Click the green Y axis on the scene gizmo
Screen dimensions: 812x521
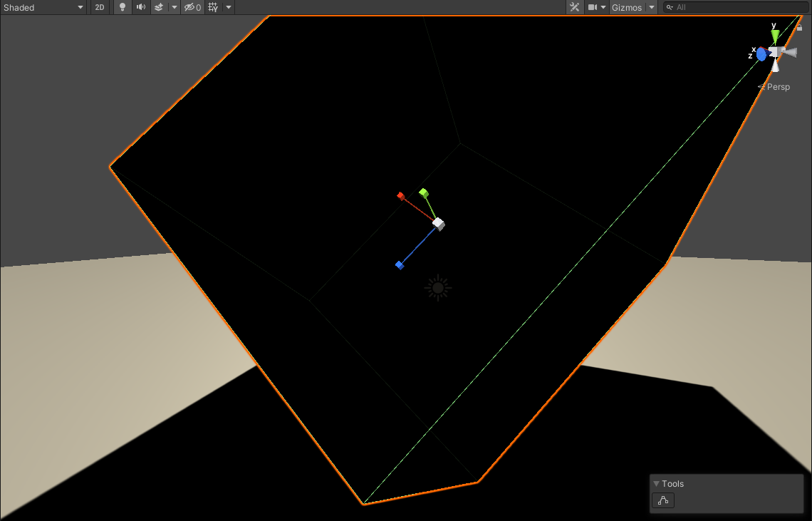[775, 34]
